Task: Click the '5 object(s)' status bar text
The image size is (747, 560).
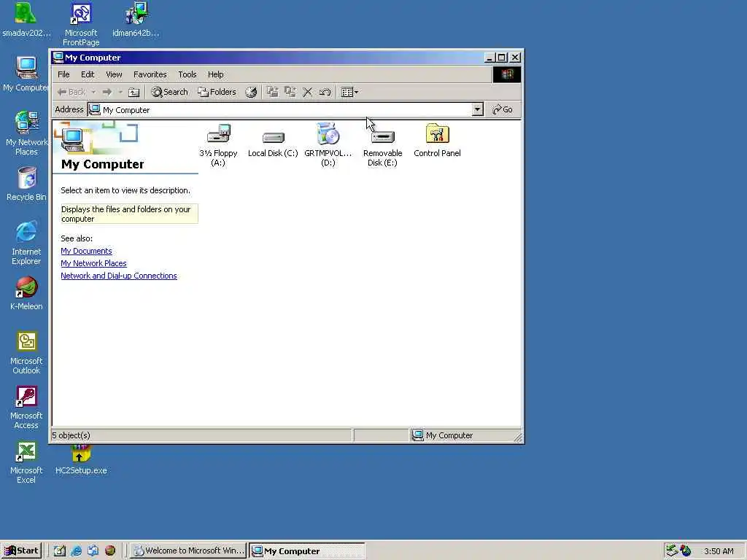Action: tap(71, 435)
